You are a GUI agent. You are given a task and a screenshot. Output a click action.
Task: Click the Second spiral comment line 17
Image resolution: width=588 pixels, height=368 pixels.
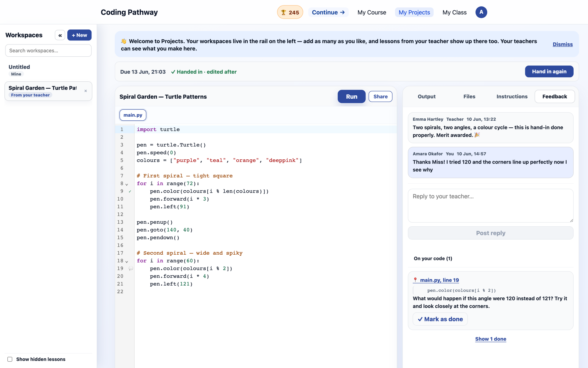[x=190, y=253]
